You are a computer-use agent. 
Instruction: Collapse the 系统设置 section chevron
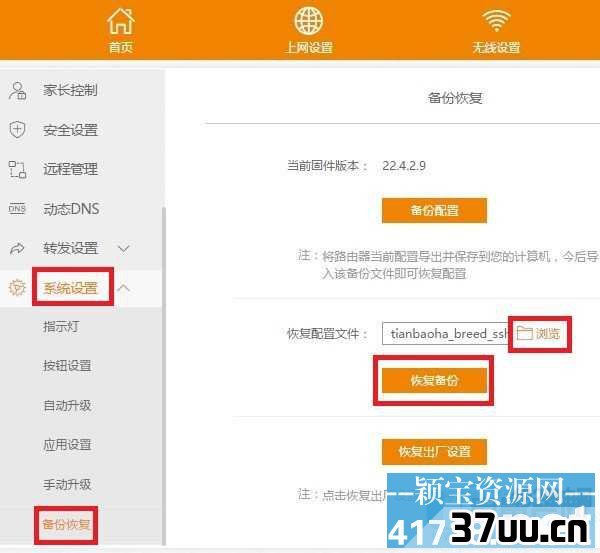124,288
